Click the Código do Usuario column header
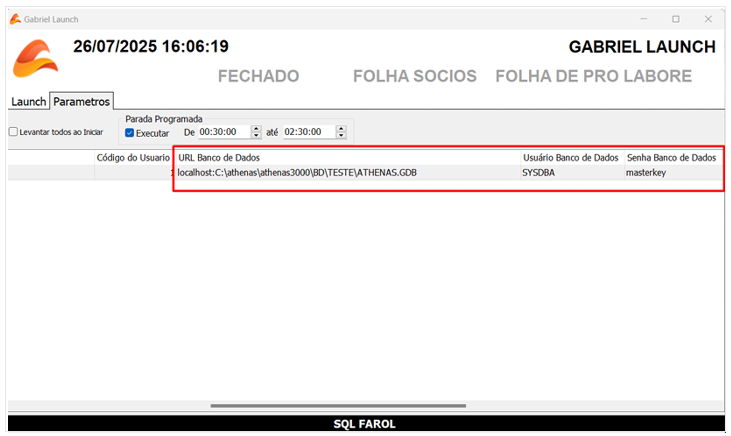The image size is (731, 436). [x=133, y=158]
